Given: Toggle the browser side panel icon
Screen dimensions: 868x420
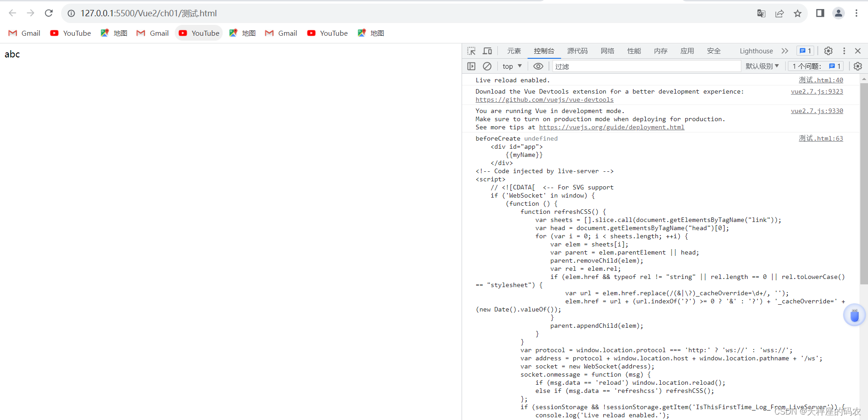Looking at the screenshot, I should [820, 13].
